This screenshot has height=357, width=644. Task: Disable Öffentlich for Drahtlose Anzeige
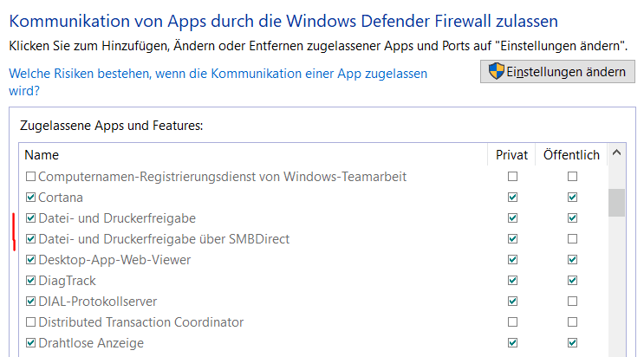pos(571,343)
